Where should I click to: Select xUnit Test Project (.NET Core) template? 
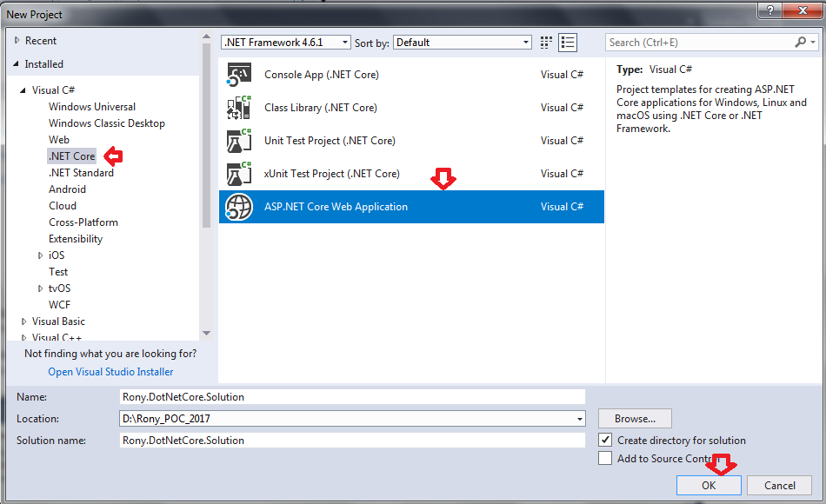(411, 174)
